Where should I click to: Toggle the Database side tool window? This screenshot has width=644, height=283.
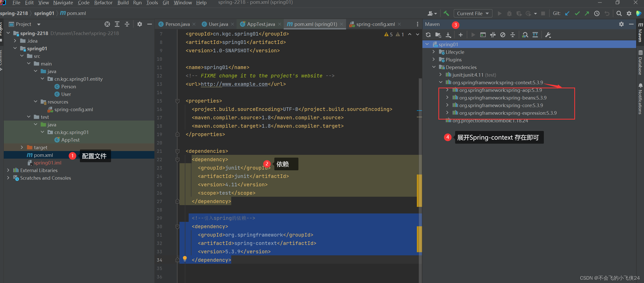pos(640,62)
